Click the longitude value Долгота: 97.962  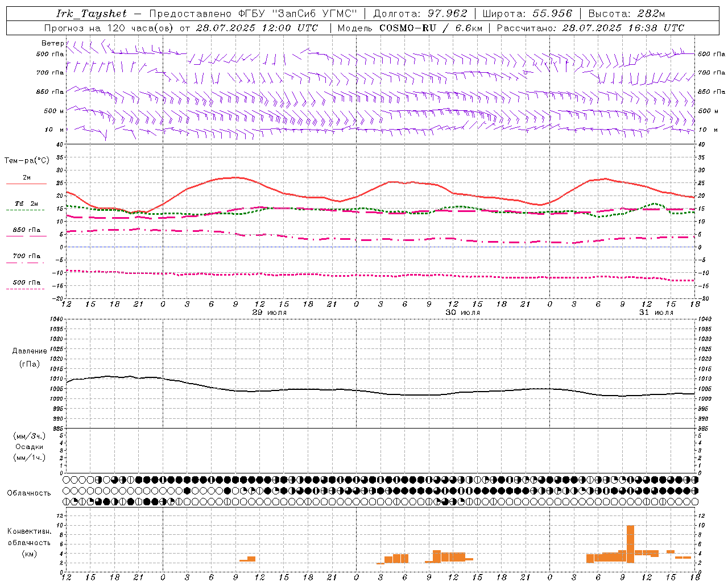[420, 14]
